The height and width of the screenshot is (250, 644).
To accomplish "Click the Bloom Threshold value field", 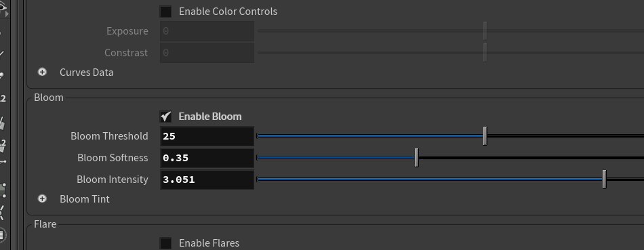I will tap(207, 136).
